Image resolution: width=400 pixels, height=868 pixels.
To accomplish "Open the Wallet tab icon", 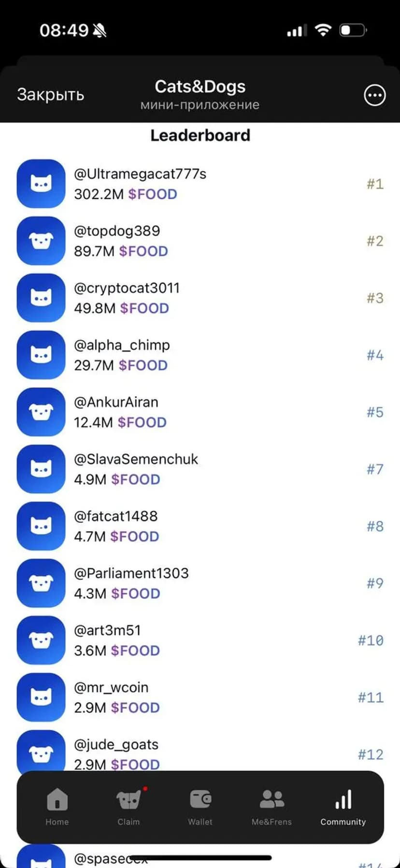I will coord(200,799).
